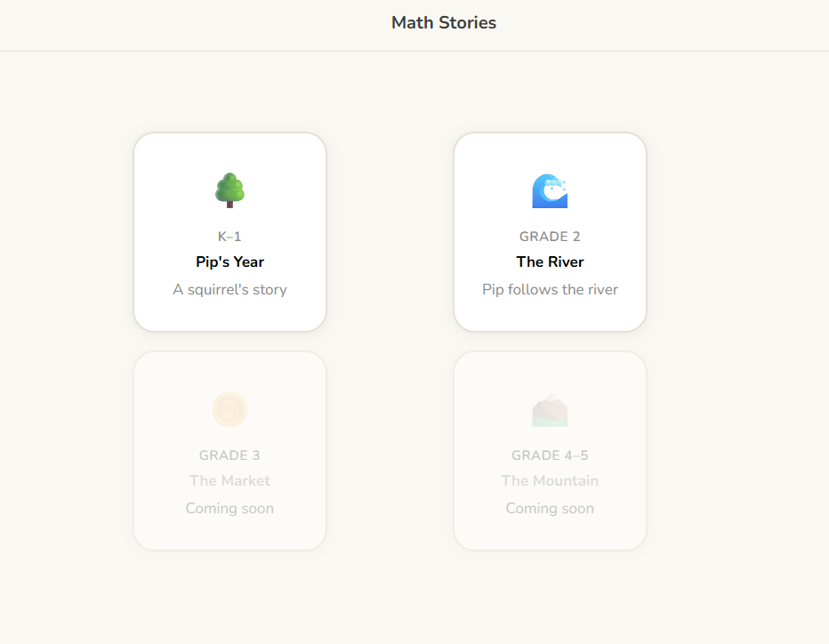Click the text Pip follows the river

(x=550, y=289)
